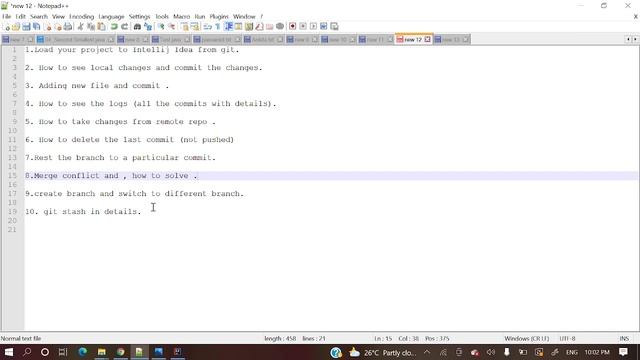Open the Search menu

pos(39,17)
